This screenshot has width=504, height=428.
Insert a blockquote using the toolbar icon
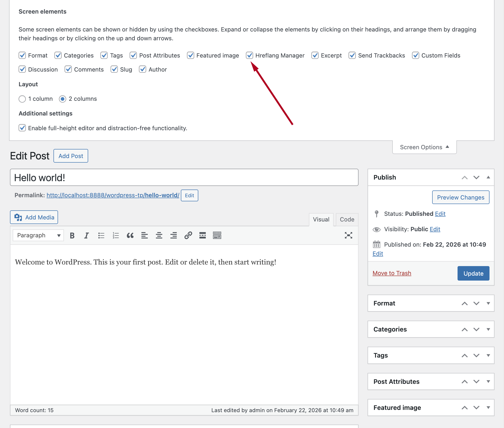[130, 235]
